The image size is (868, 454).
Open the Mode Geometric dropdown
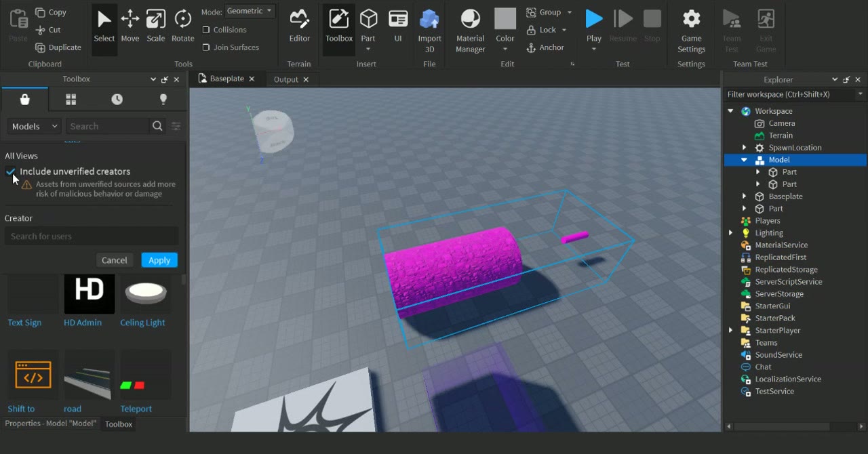click(250, 11)
